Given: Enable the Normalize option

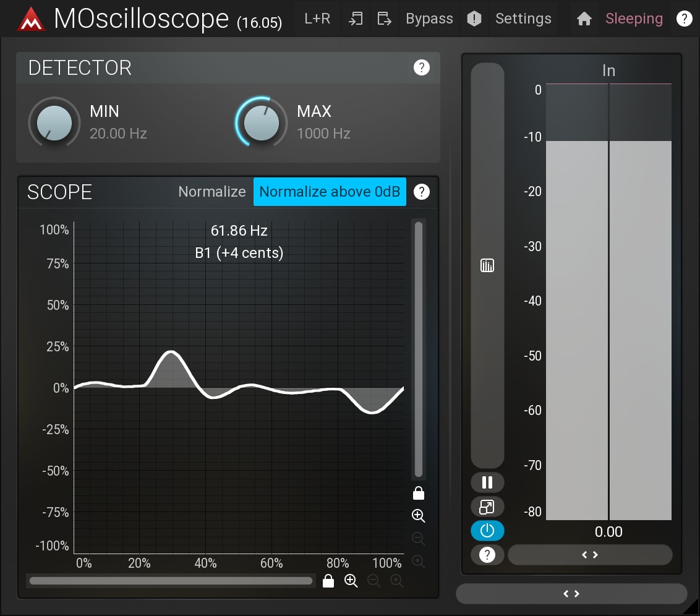Looking at the screenshot, I should 212,192.
